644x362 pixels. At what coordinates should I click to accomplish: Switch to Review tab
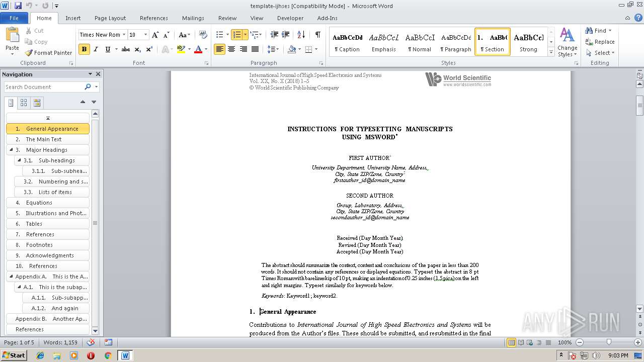pos(227,18)
